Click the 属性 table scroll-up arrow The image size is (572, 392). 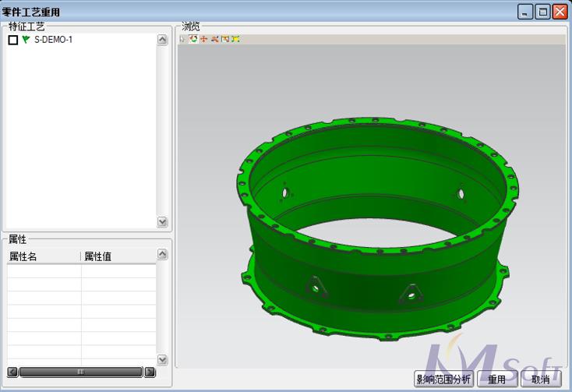pyautogui.click(x=162, y=254)
